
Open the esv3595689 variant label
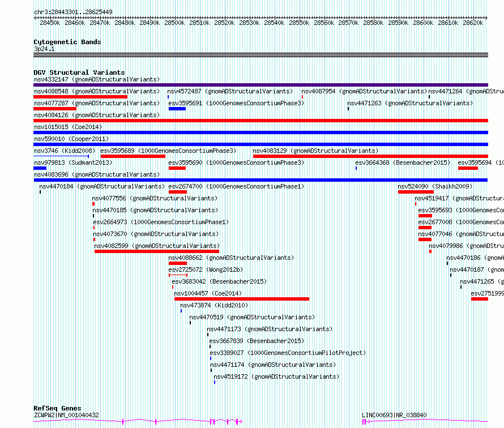click(168, 151)
